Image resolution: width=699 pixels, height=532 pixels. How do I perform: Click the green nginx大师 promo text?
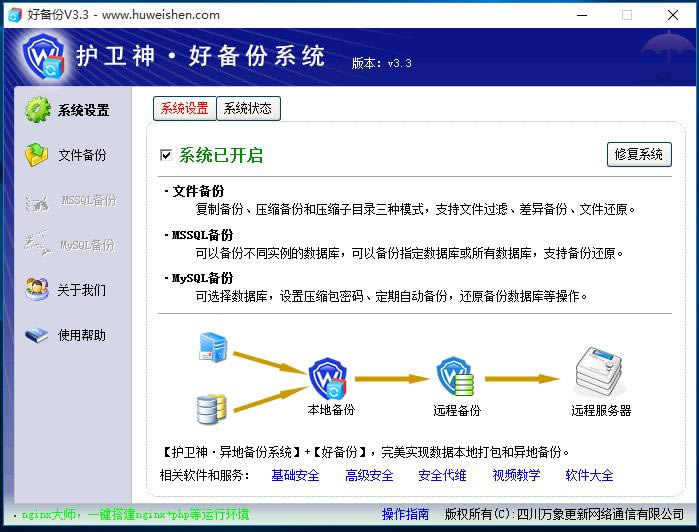(136, 514)
